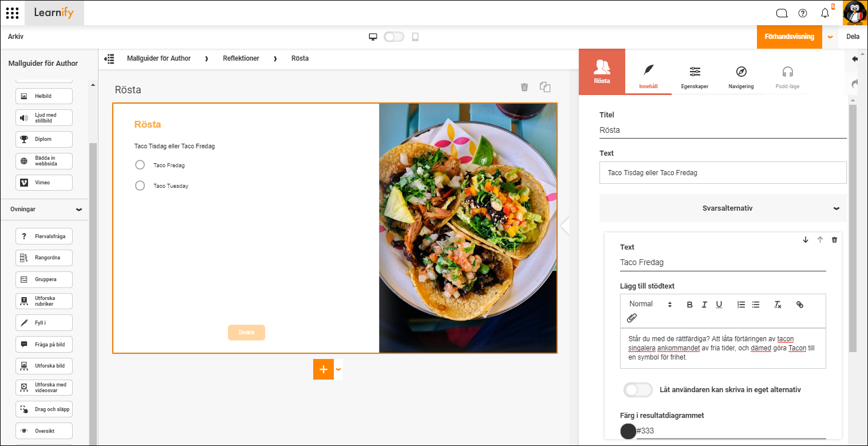
Task: Switch to the Egenskaper tab
Action: [695, 77]
